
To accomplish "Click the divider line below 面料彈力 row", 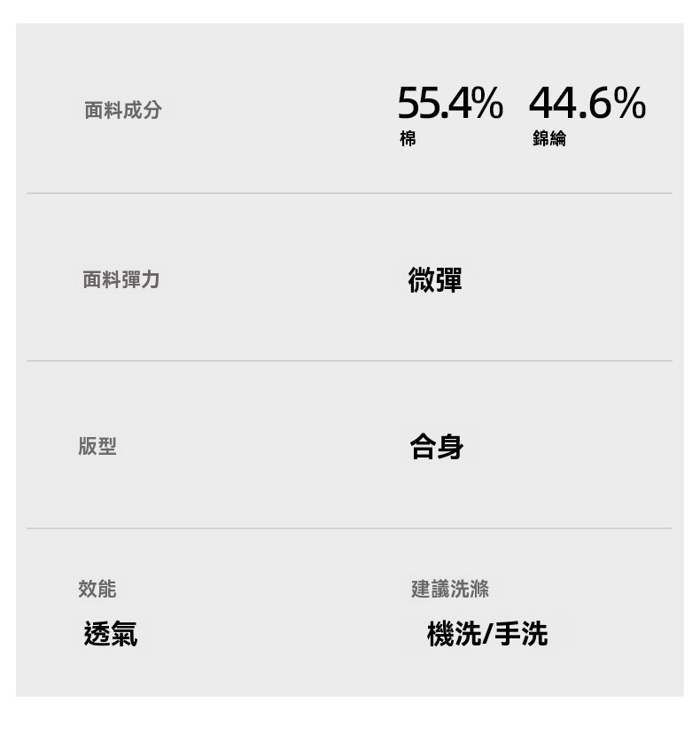I will [x=349, y=361].
